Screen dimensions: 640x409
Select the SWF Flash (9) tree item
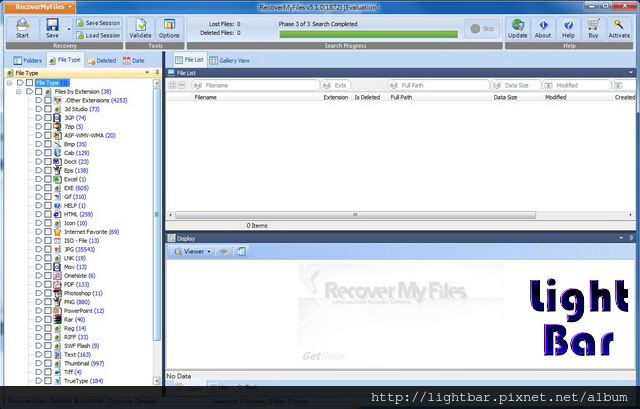pos(82,346)
